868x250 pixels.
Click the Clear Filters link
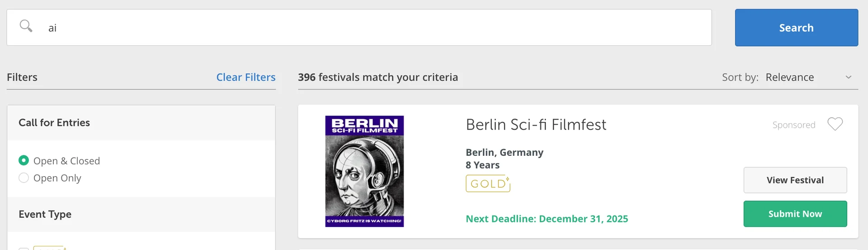pyautogui.click(x=245, y=77)
